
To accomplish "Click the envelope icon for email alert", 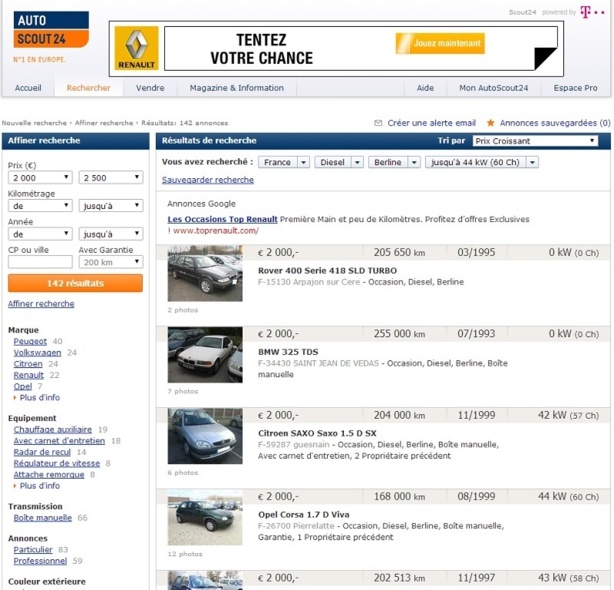I will point(378,123).
